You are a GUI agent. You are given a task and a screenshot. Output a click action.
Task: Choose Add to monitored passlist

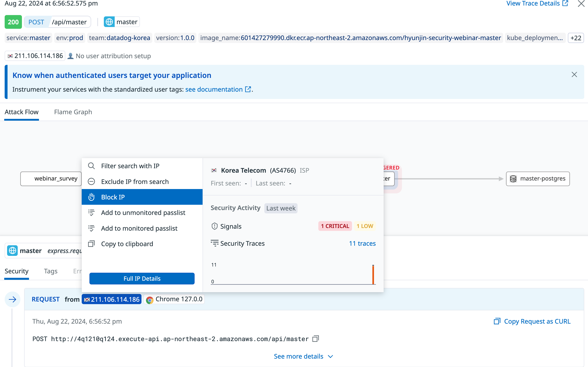pos(139,228)
